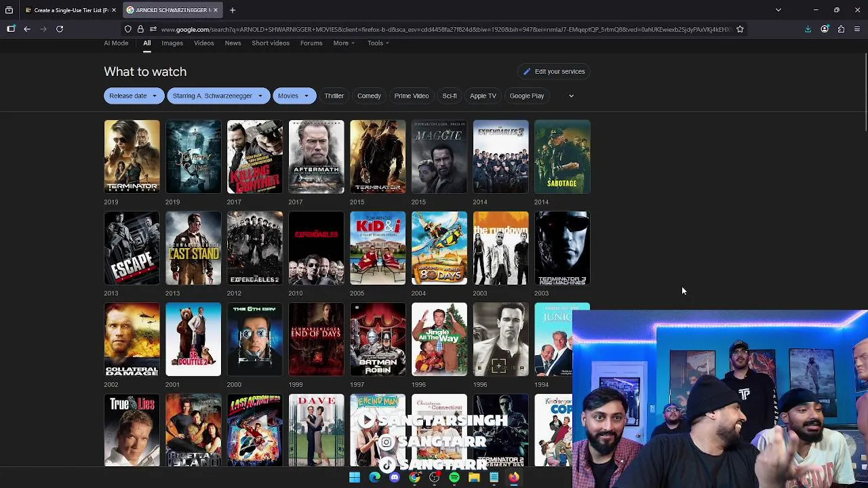Go back with the browser back arrow

27,29
